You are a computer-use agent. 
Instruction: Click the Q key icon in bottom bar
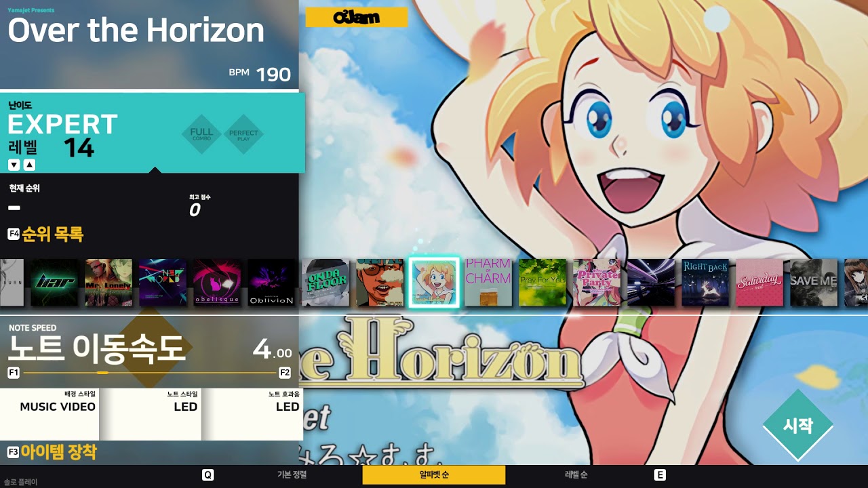pos(208,475)
